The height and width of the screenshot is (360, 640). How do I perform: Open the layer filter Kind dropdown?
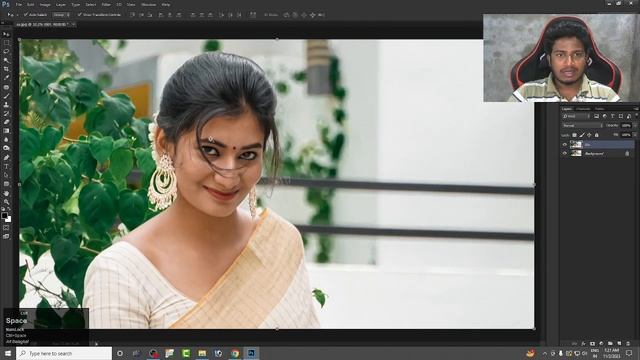(576, 116)
